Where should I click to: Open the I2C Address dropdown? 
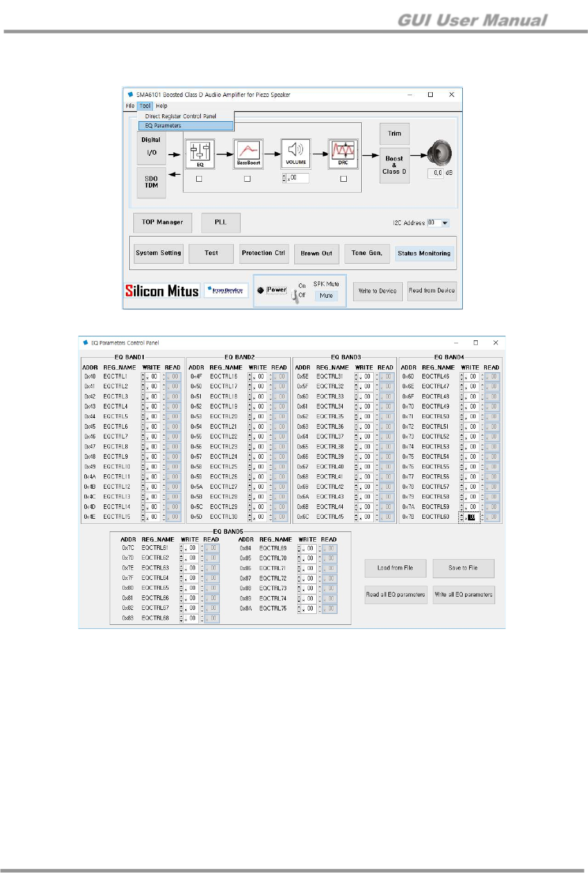tap(444, 223)
